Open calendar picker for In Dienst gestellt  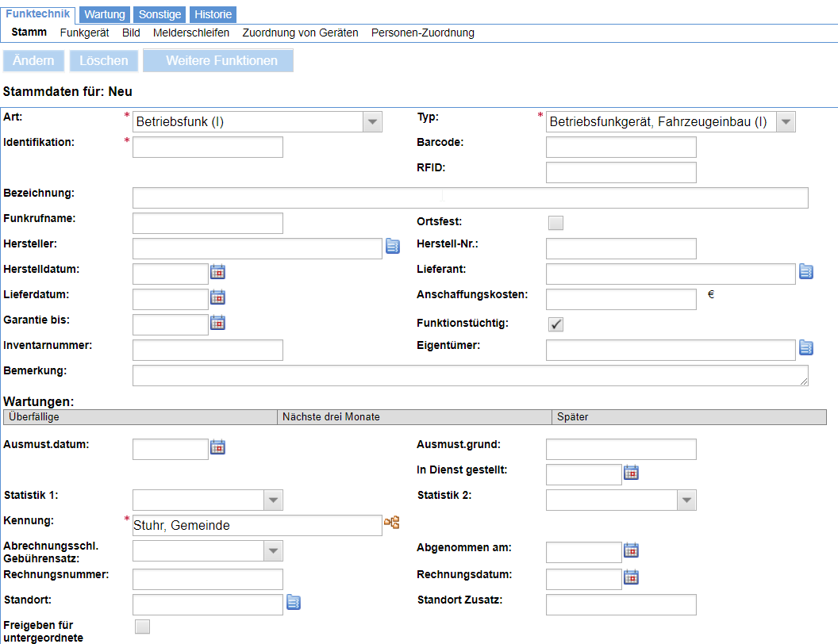pos(631,473)
